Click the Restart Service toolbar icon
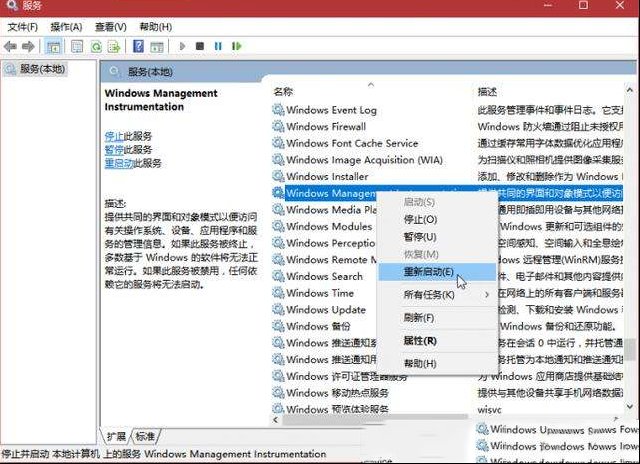The image size is (640, 464). pyautogui.click(x=236, y=46)
